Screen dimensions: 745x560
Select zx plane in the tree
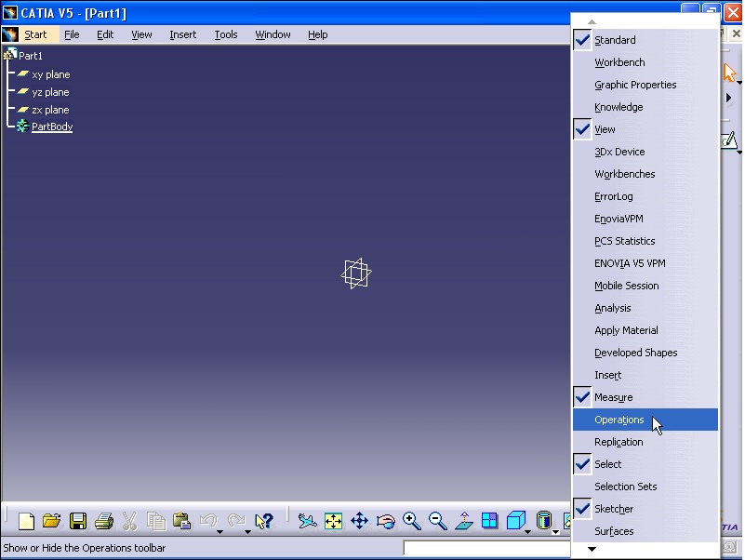50,110
